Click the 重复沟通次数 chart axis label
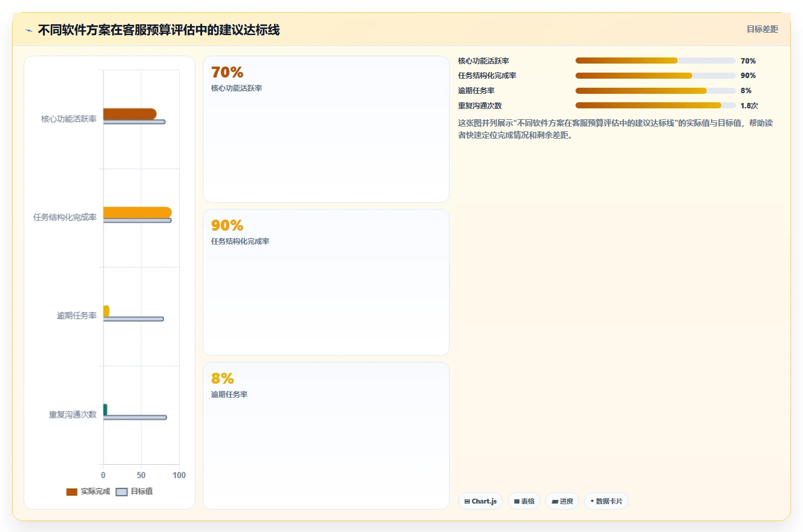This screenshot has width=803, height=532. (x=73, y=415)
